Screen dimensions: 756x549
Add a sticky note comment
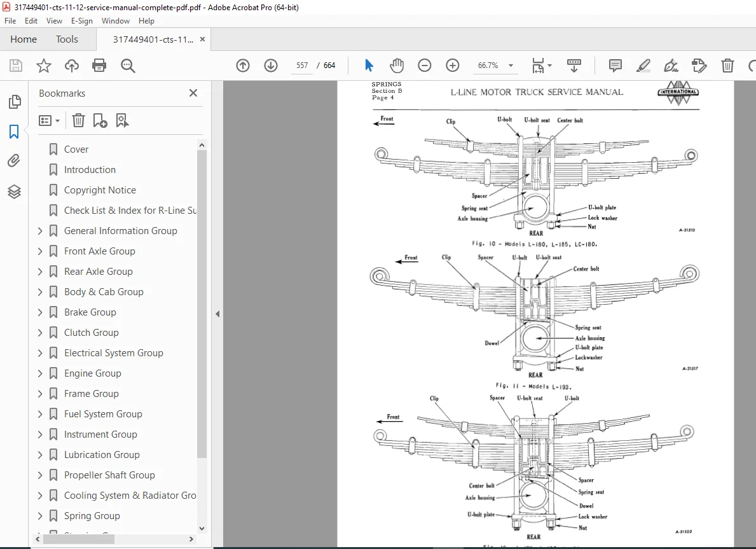(x=615, y=65)
